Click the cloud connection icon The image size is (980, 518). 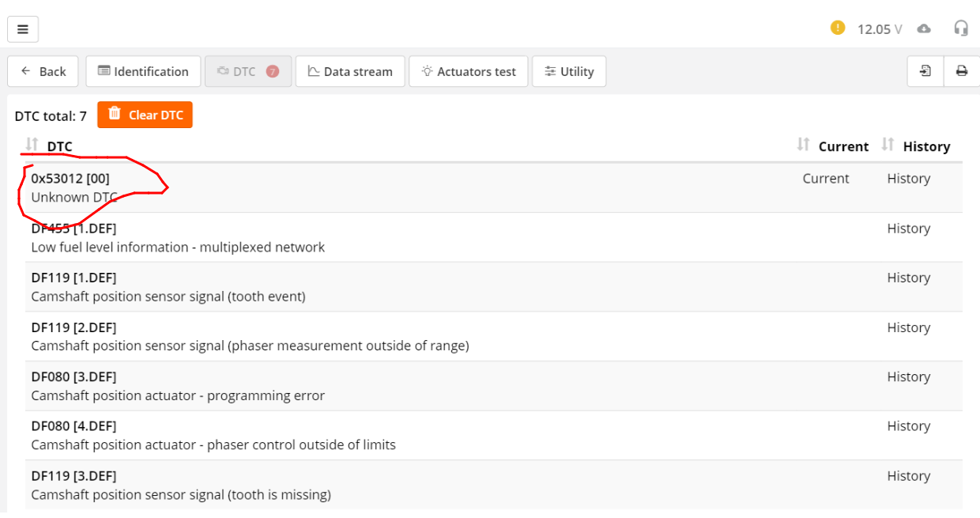(924, 28)
